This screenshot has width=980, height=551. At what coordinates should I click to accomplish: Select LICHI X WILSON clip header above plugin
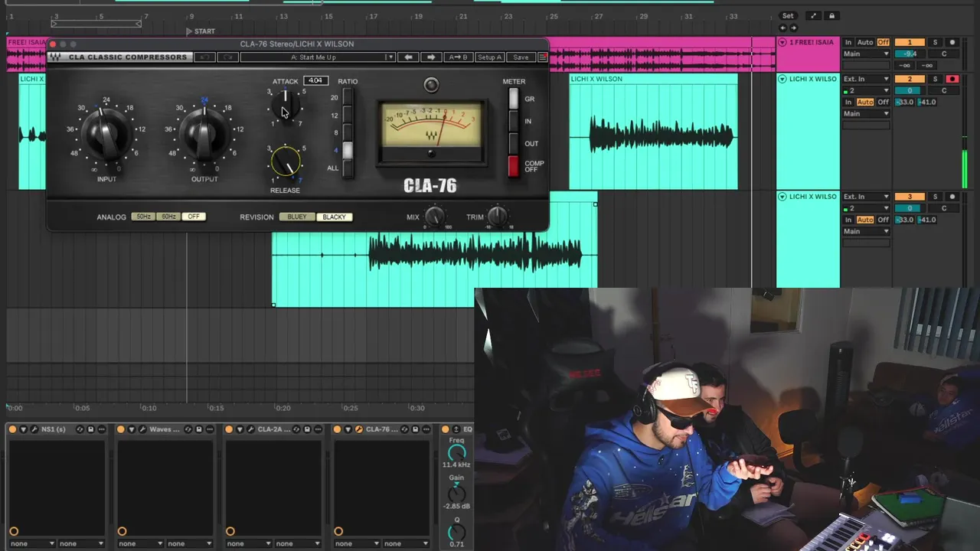[x=653, y=79]
